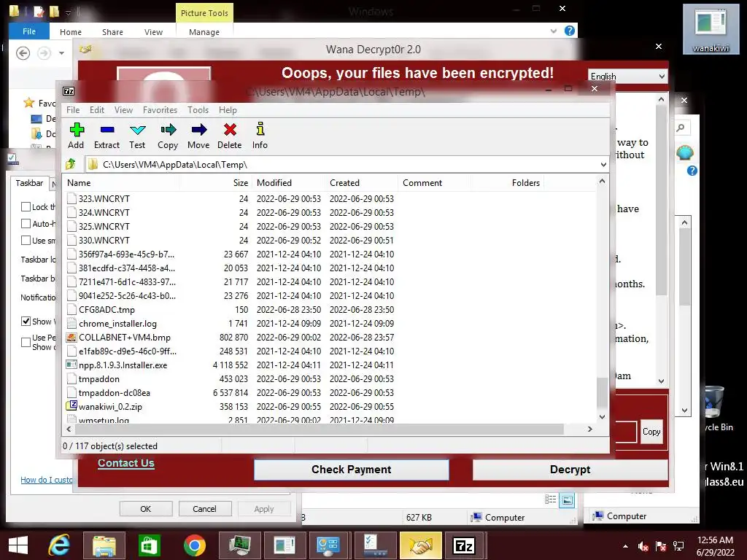Toggle the Use small taskbar buttons checkbox
747x560 pixels.
click(26, 241)
